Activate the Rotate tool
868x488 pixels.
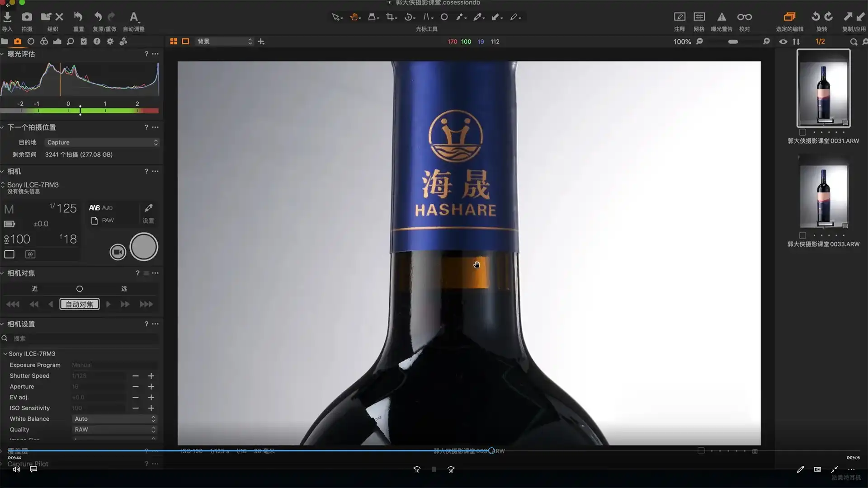[409, 17]
